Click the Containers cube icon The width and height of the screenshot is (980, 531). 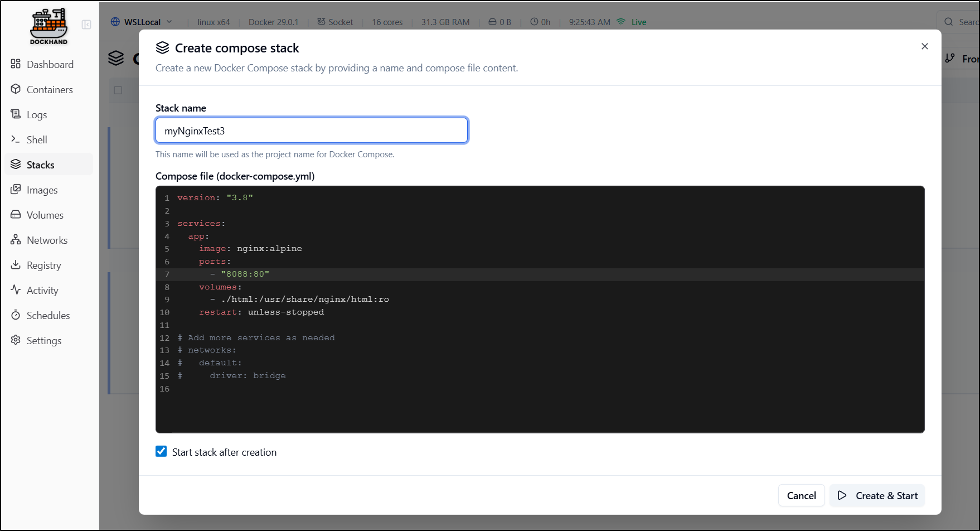pos(16,89)
